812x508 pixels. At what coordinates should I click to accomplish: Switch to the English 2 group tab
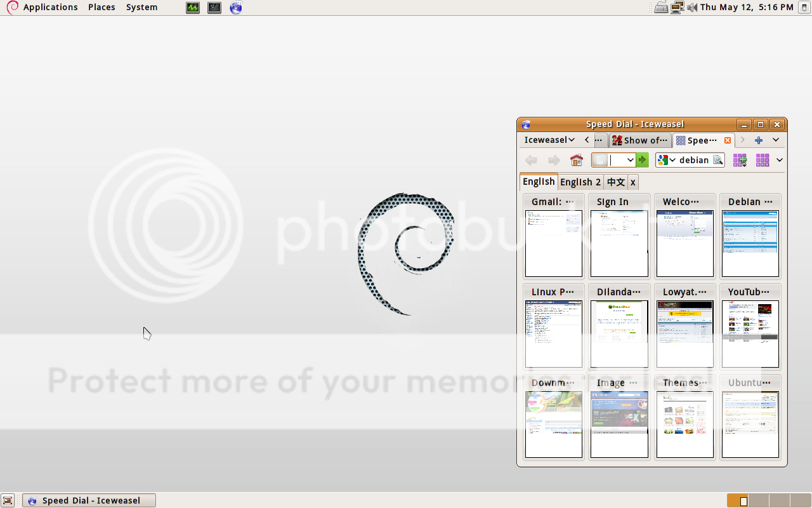(580, 182)
